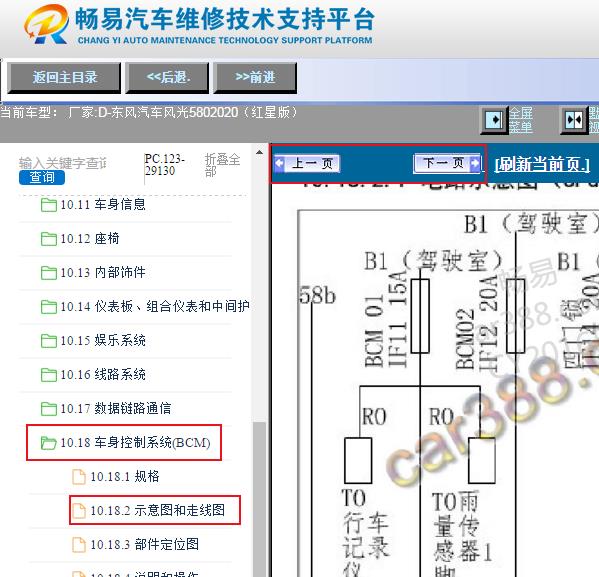The width and height of the screenshot is (599, 577).
Task: Click the tree panel scroll-up arrow
Action: [259, 152]
